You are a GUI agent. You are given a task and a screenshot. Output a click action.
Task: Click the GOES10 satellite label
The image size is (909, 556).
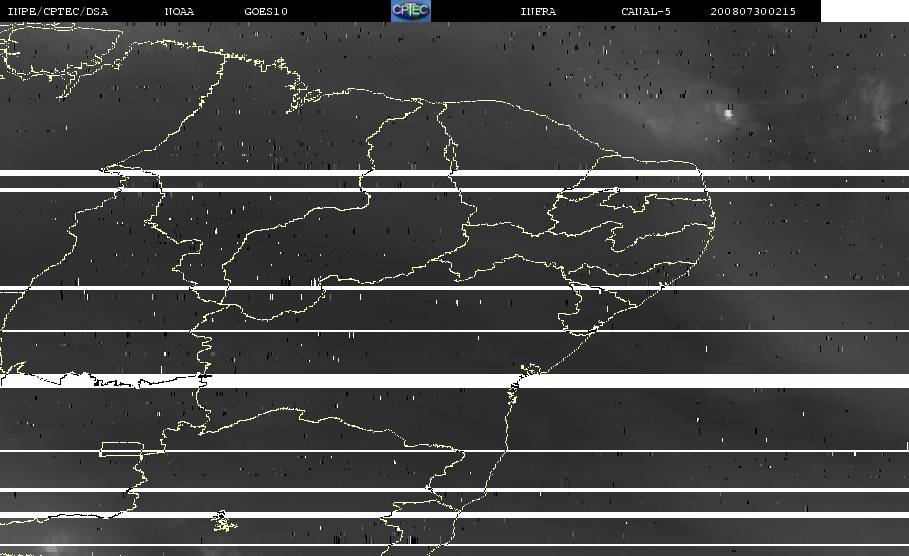tap(266, 11)
